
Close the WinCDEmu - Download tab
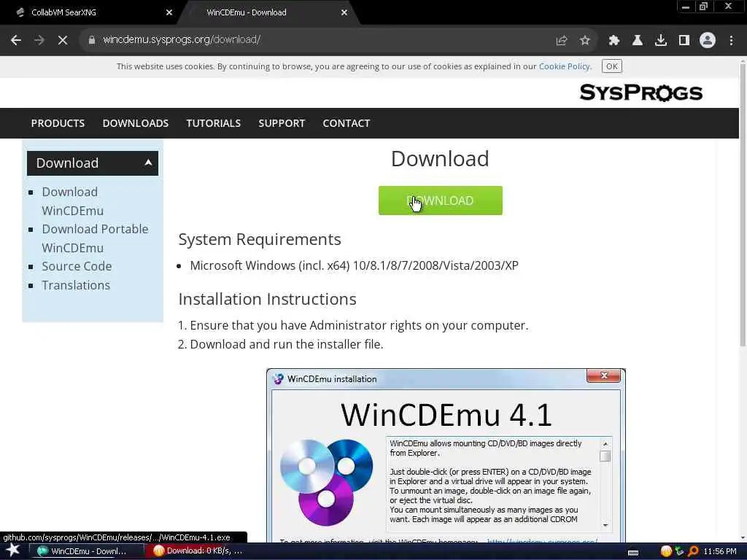point(344,13)
